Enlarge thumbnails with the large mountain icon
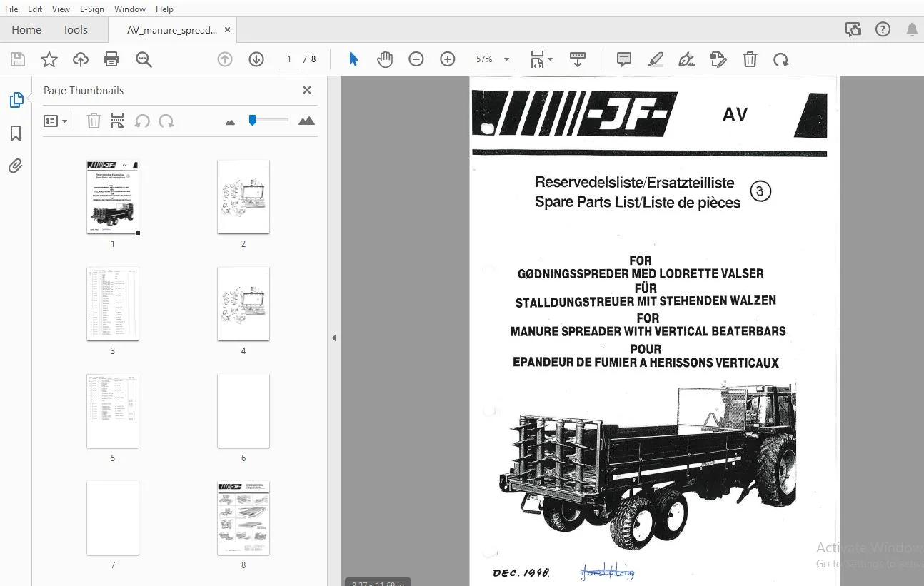The width and height of the screenshot is (924, 586). pyautogui.click(x=306, y=121)
